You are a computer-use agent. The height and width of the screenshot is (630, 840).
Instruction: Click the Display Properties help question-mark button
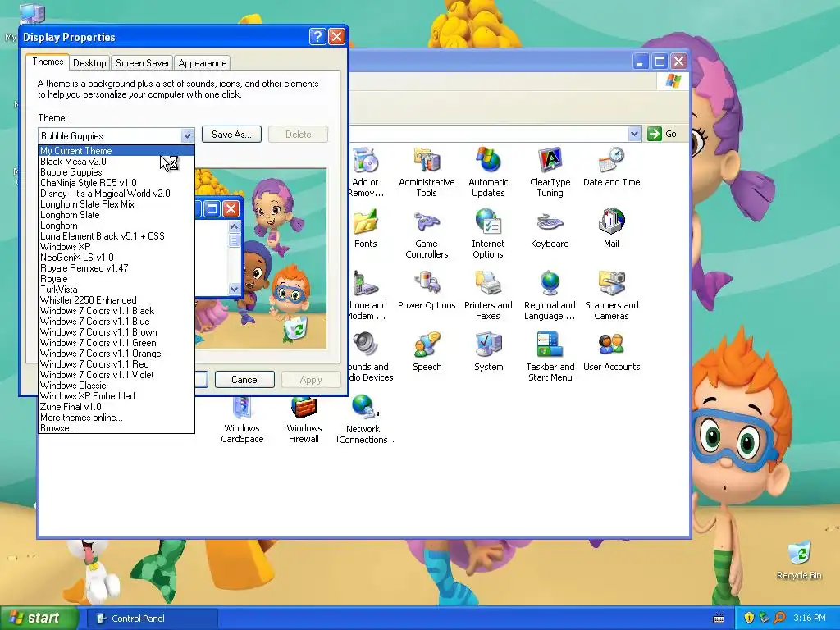[317, 36]
